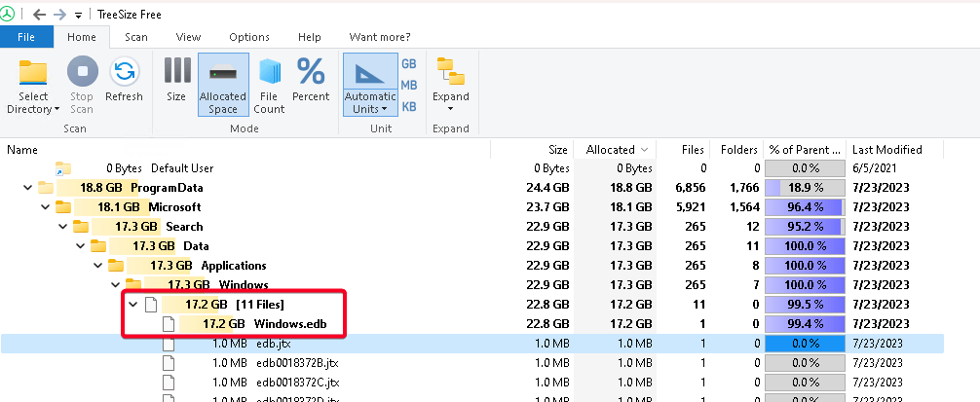980x402 pixels.
Task: Click the Applications folder icon
Action: 116,266
